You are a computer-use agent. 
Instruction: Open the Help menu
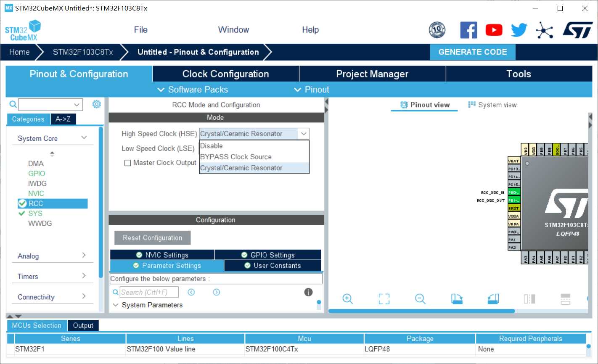[310, 30]
